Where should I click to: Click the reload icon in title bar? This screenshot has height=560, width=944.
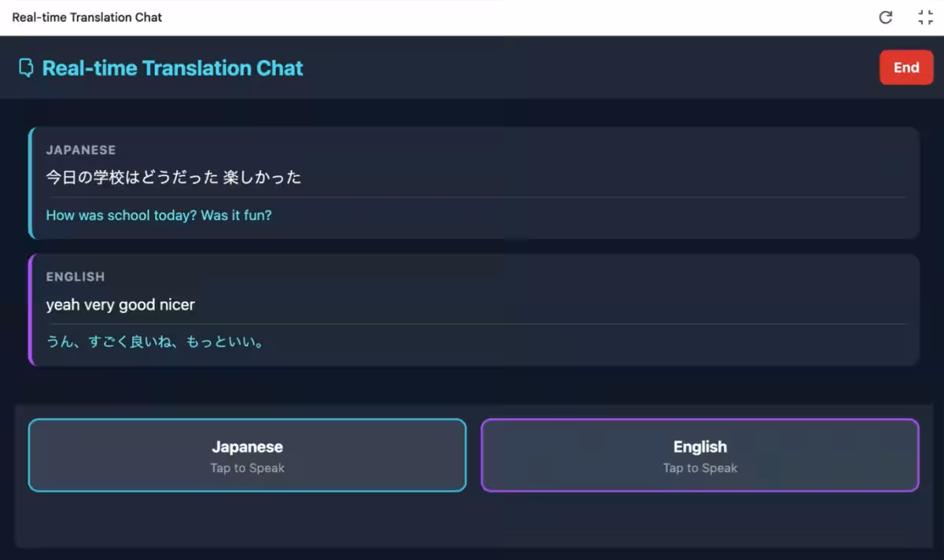pos(886,17)
